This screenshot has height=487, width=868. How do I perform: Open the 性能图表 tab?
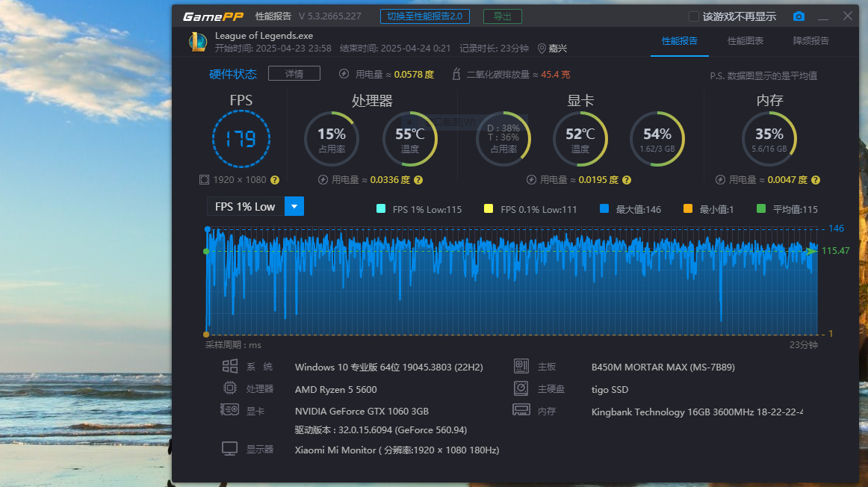click(x=745, y=41)
